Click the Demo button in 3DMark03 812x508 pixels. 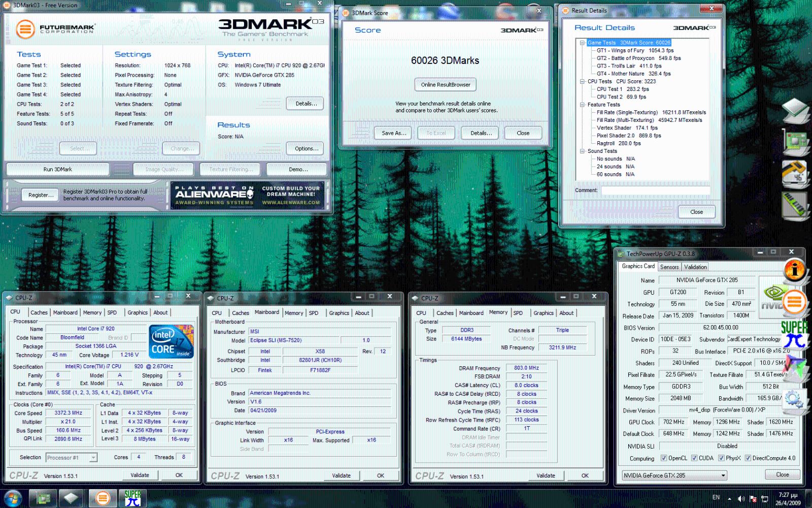point(298,169)
